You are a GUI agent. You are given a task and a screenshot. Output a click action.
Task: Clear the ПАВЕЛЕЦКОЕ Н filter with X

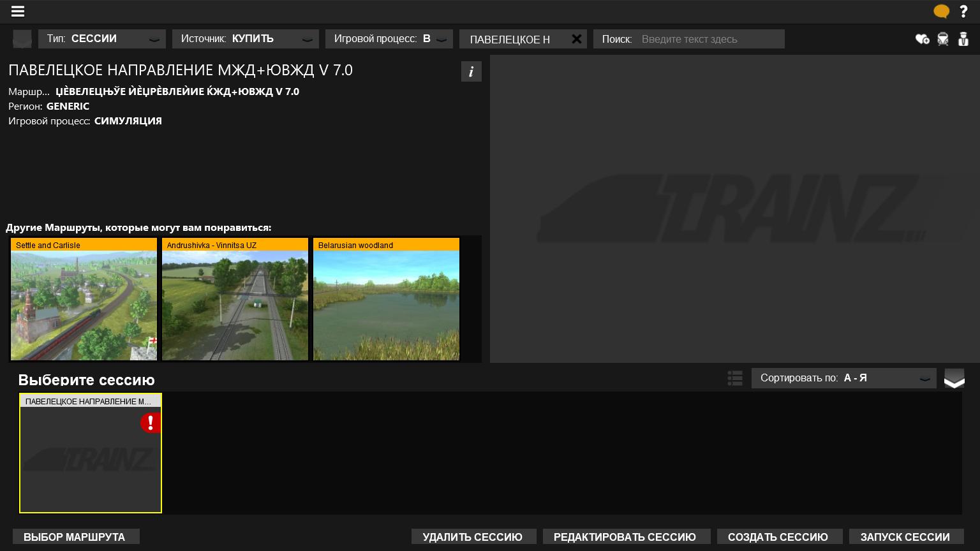[577, 39]
